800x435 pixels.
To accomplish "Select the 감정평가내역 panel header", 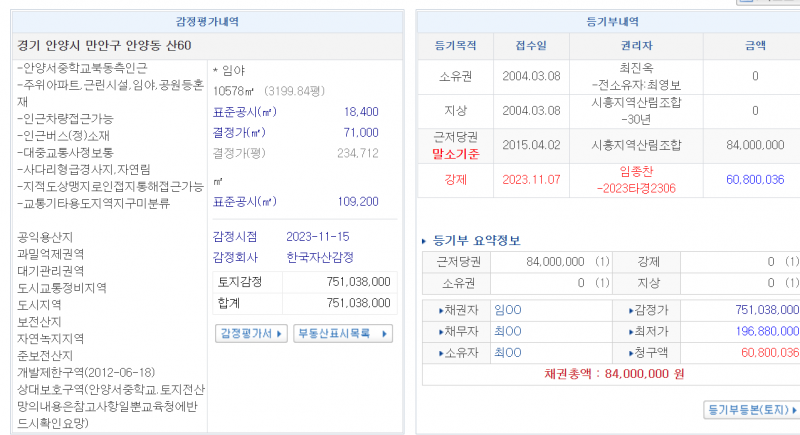I will click(205, 21).
